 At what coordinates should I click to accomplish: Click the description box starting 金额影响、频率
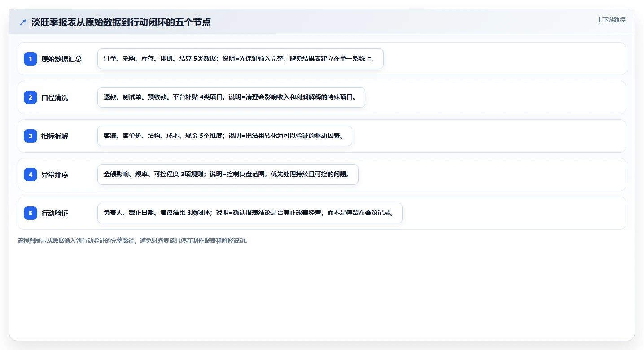coord(228,175)
